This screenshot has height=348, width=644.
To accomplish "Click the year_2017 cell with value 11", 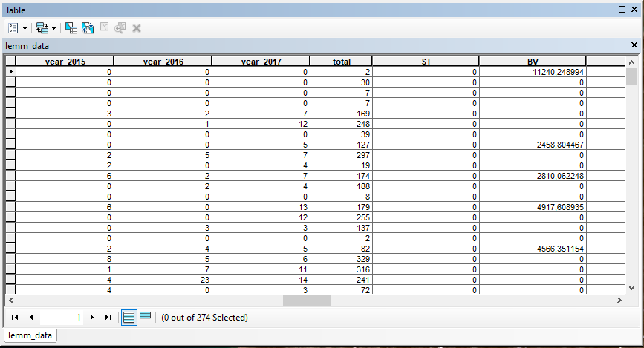I will pyautogui.click(x=261, y=269).
